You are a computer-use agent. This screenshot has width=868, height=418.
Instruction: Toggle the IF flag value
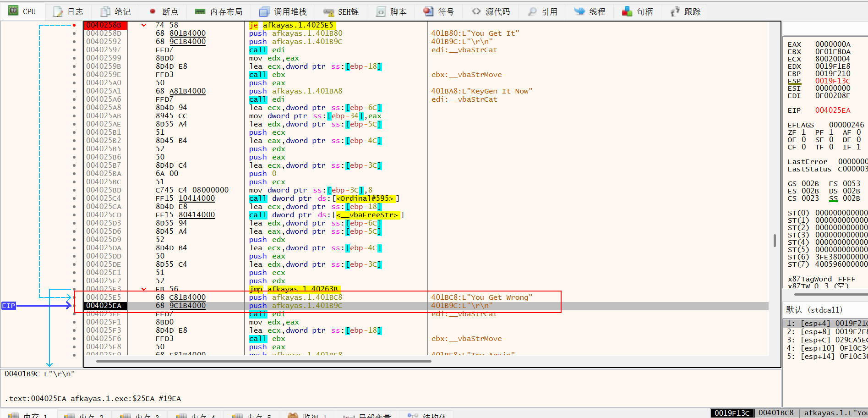(x=858, y=147)
